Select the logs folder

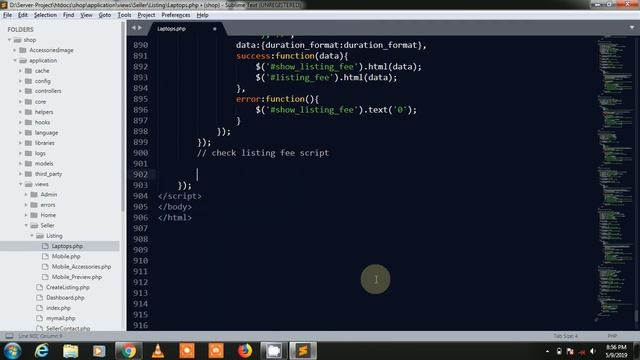click(x=40, y=153)
